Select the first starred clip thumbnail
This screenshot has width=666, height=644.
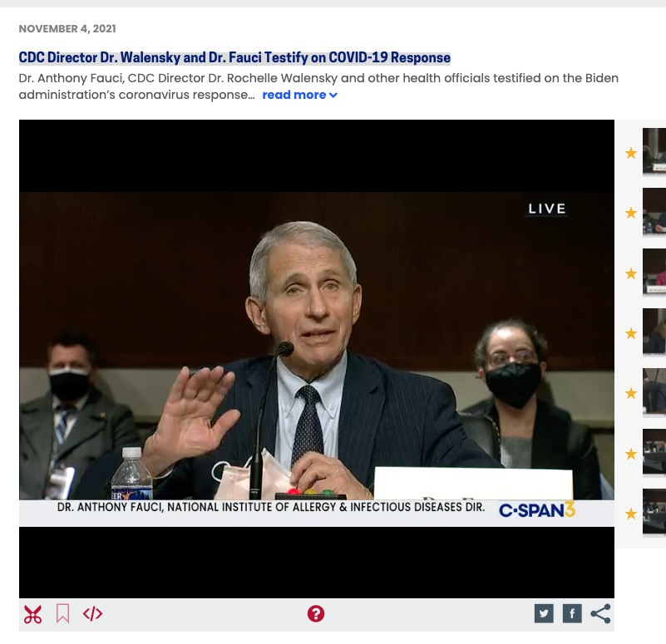654,152
